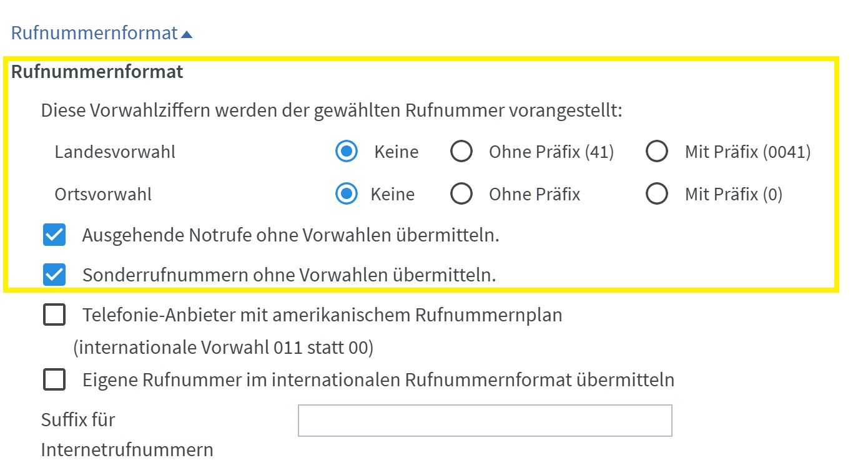Uncheck the Sonderrufnummern checkbox
The height and width of the screenshot is (468, 868).
coord(54,275)
